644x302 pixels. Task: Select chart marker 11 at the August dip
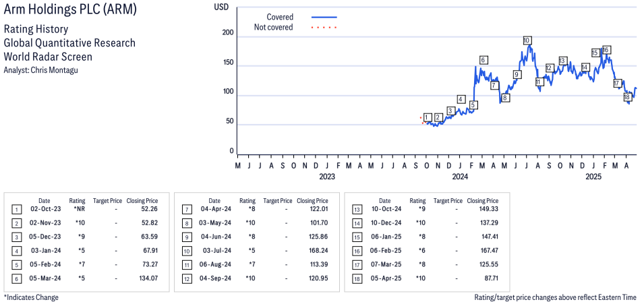point(539,82)
